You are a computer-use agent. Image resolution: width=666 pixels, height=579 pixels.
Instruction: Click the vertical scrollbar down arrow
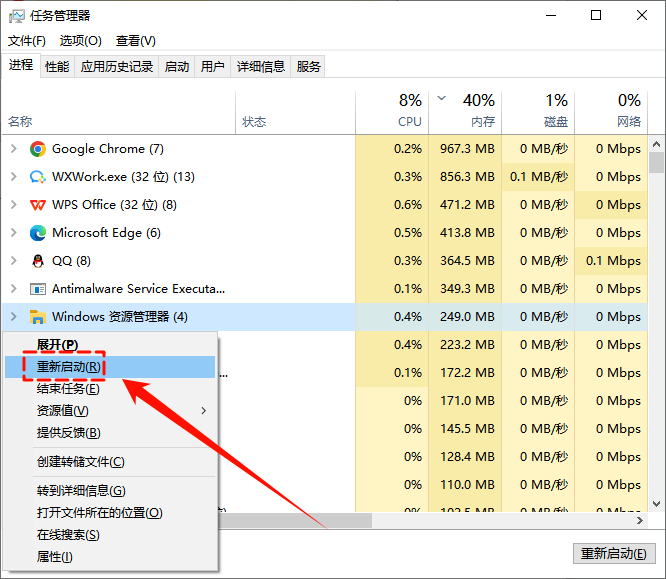656,504
